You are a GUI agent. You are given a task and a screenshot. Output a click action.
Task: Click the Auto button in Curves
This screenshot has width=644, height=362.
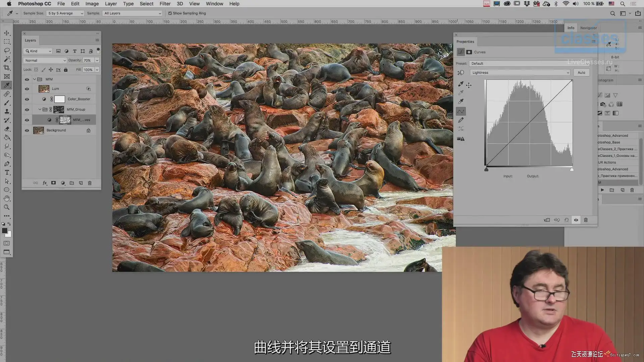coord(581,72)
